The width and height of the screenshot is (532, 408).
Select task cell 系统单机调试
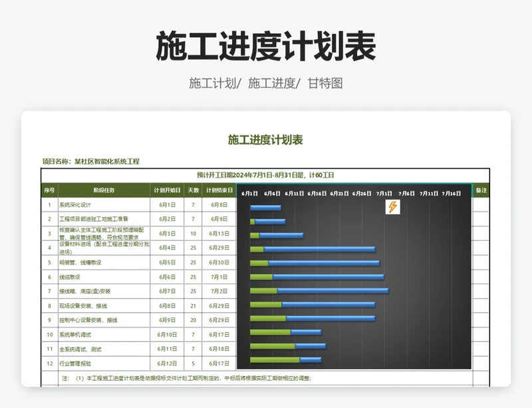pos(104,335)
